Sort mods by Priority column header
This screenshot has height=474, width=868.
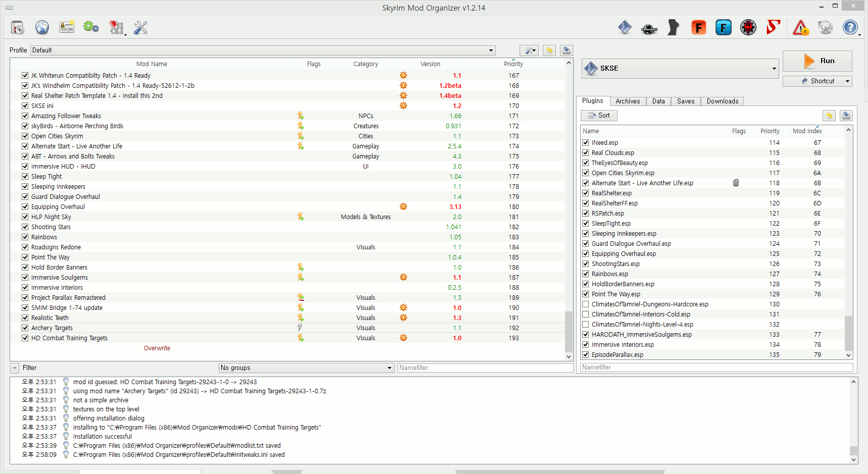pyautogui.click(x=514, y=64)
